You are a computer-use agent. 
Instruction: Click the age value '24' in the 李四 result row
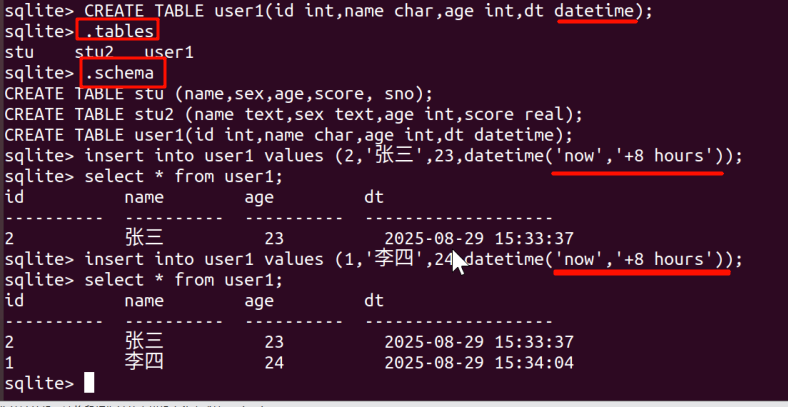274,363
